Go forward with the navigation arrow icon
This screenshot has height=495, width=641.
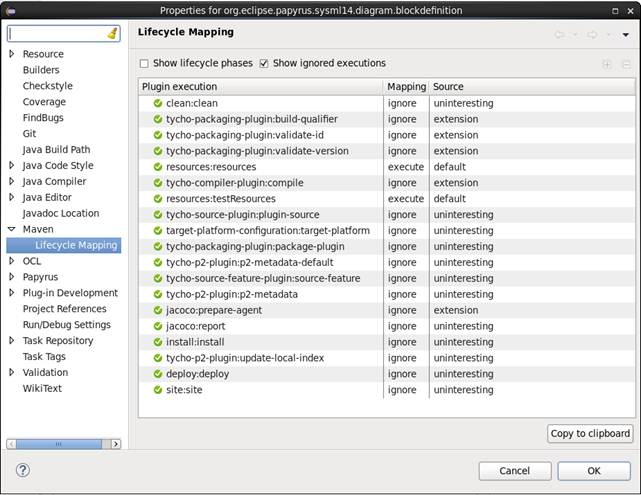[592, 35]
